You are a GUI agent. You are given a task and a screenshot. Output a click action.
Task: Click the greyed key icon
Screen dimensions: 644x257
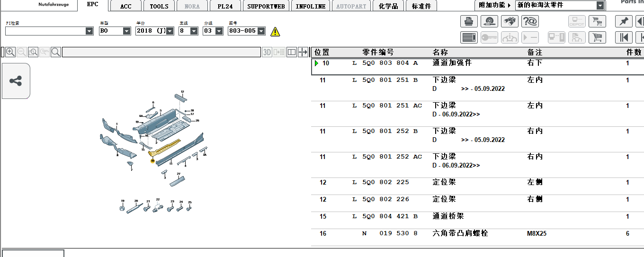(489, 37)
